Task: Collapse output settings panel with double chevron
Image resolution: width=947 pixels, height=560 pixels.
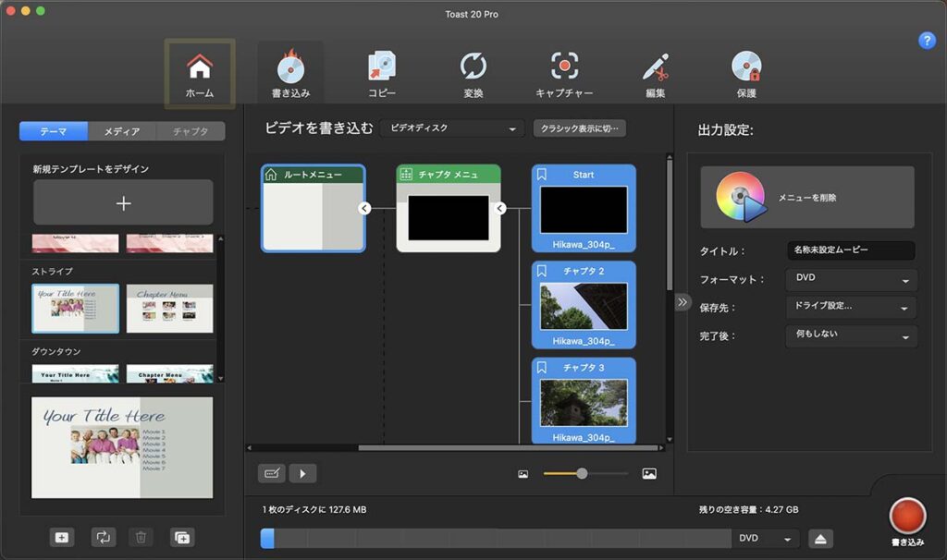Action: [683, 301]
